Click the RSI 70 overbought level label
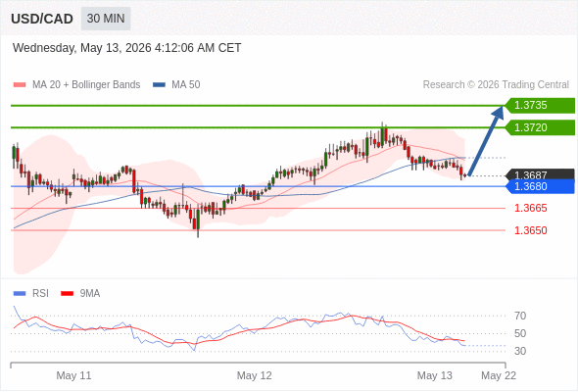 click(520, 316)
